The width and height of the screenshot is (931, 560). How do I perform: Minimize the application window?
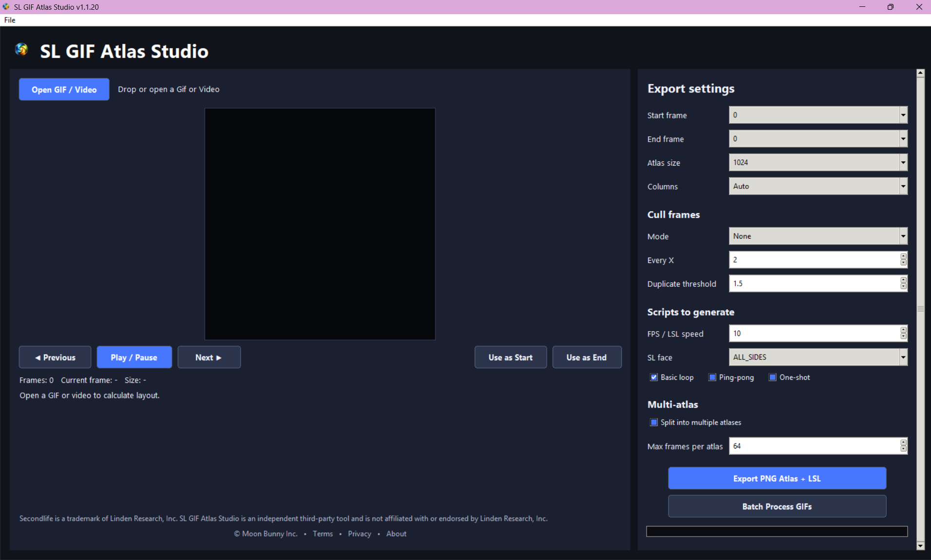pos(862,7)
